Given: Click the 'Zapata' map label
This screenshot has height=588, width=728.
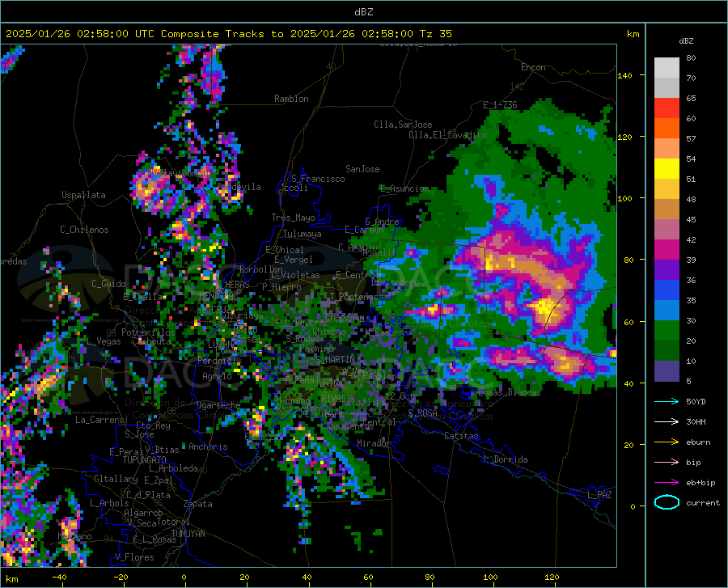Looking at the screenshot, I should coord(198,504).
